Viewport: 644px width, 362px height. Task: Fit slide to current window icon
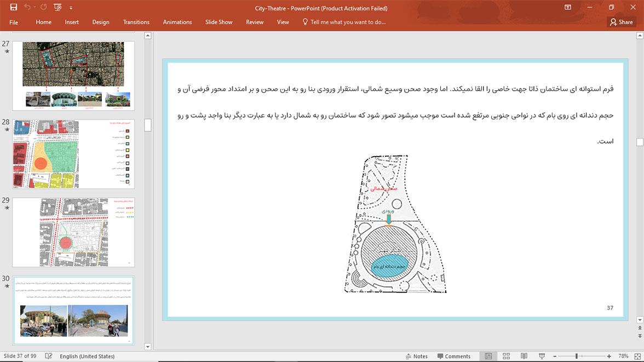point(637,356)
